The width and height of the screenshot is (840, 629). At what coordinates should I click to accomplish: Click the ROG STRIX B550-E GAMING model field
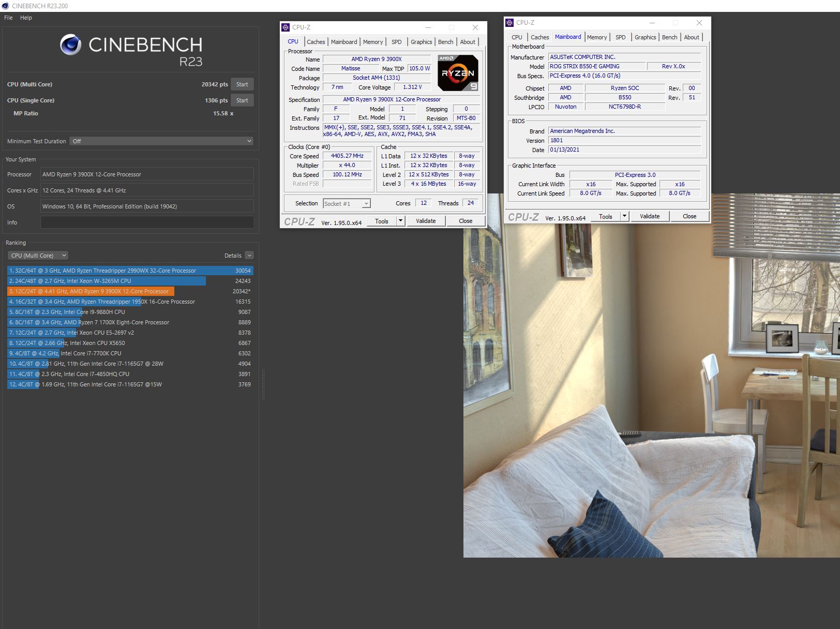click(x=597, y=66)
